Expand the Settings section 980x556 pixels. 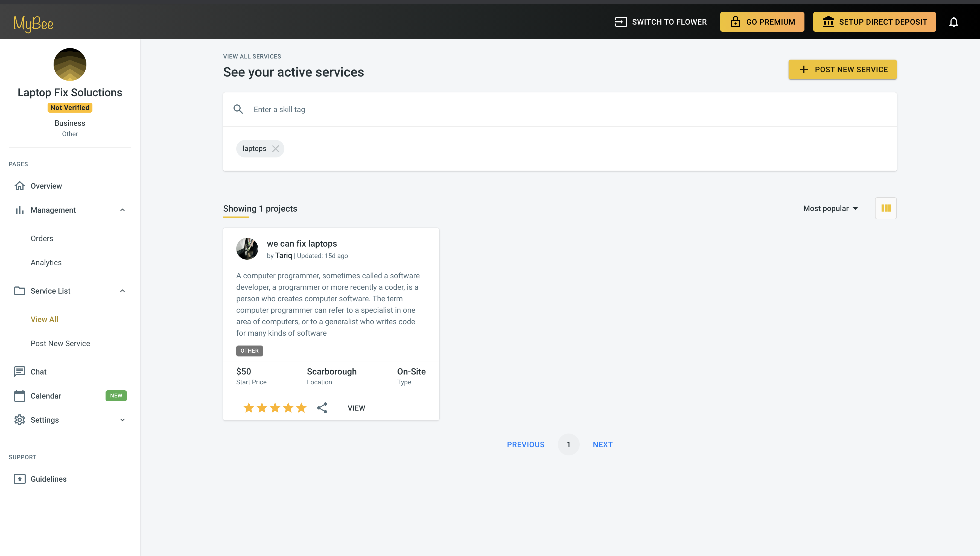point(122,420)
